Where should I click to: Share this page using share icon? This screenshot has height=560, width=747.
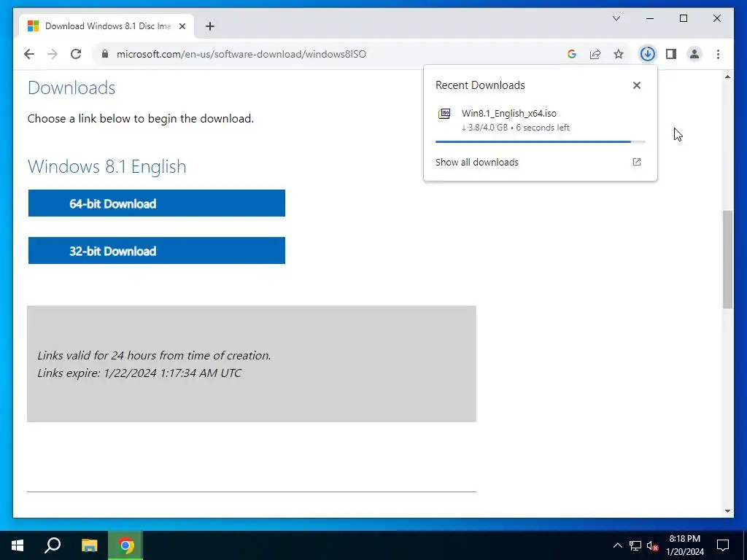(x=595, y=54)
